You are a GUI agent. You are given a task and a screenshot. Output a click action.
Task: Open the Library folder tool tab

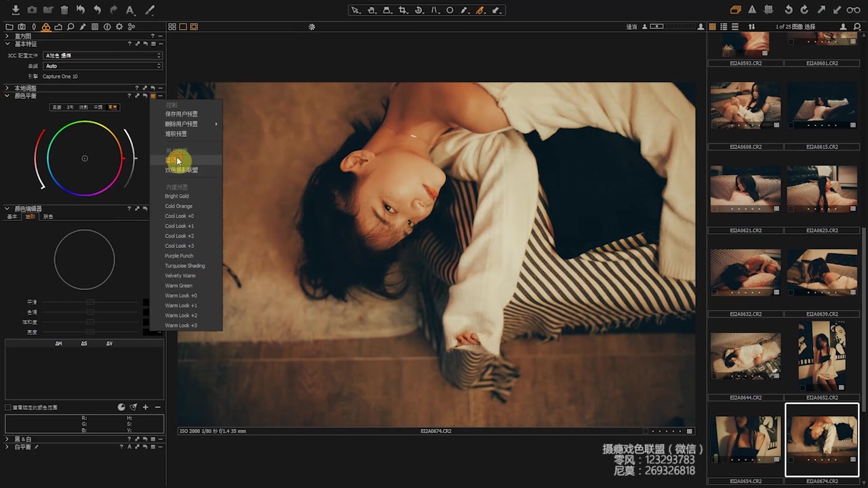click(9, 27)
